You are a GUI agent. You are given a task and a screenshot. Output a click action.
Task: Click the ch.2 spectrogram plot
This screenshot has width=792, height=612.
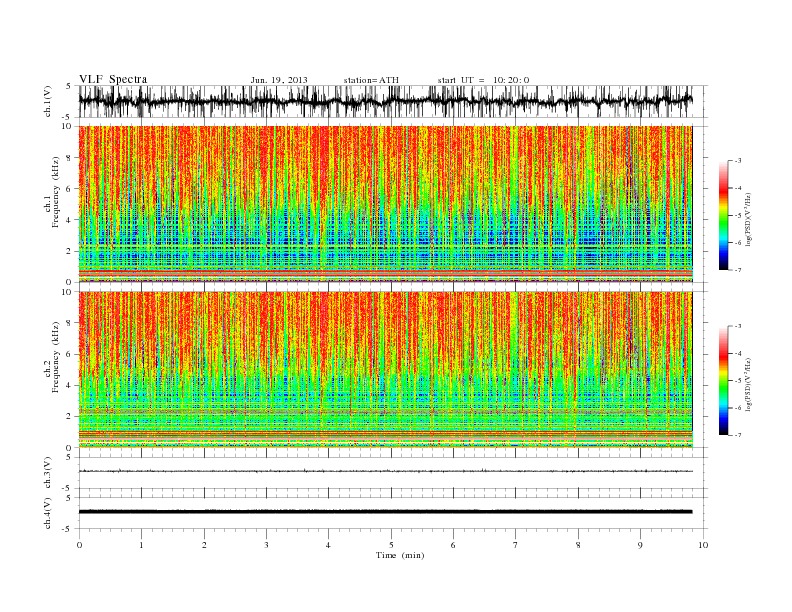[386, 370]
